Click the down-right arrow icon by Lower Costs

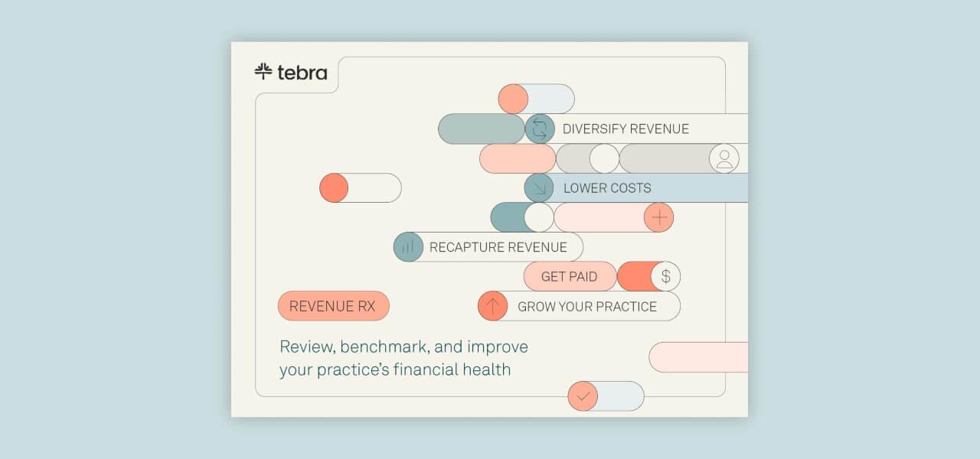[x=539, y=187]
